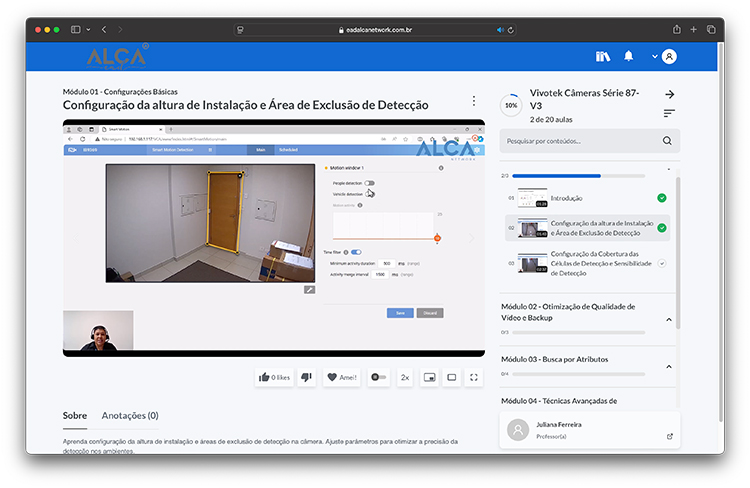Open lesson 03 Configuração da Cobertura das Células

point(587,263)
